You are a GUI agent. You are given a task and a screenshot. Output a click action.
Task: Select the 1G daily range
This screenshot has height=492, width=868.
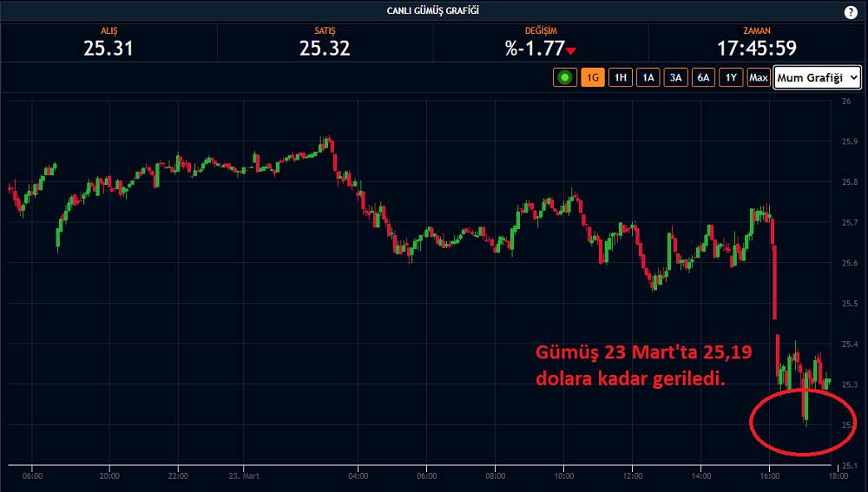(x=593, y=77)
